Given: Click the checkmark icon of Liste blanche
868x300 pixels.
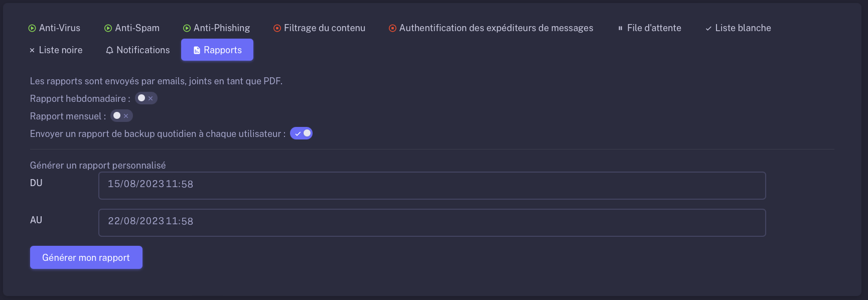Looking at the screenshot, I should pyautogui.click(x=708, y=29).
